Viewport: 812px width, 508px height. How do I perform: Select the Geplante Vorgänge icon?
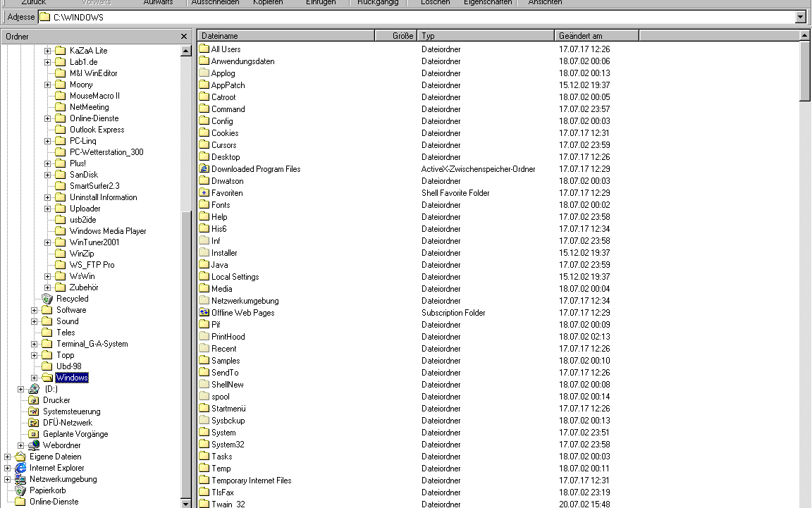(x=33, y=434)
